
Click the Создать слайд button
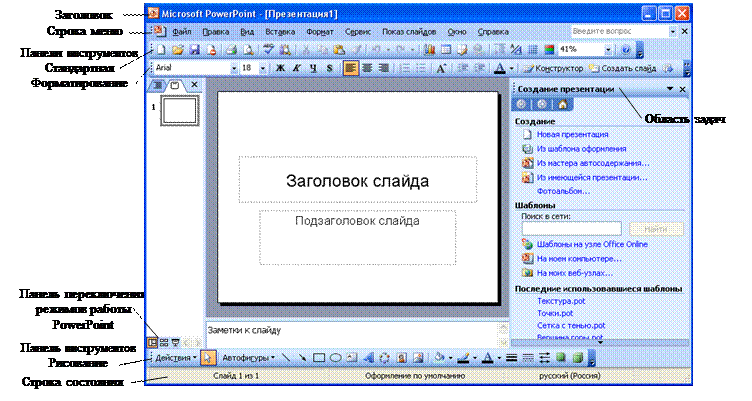pos(623,69)
